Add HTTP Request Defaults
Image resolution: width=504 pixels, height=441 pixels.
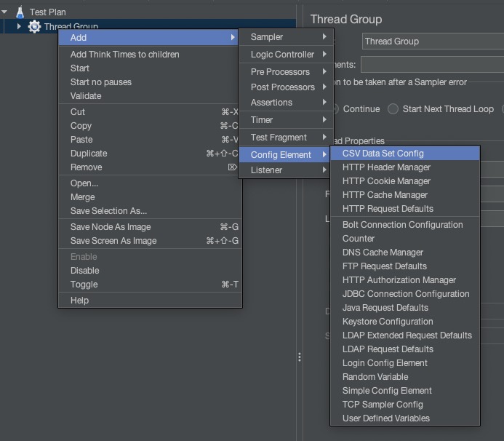(x=405, y=209)
